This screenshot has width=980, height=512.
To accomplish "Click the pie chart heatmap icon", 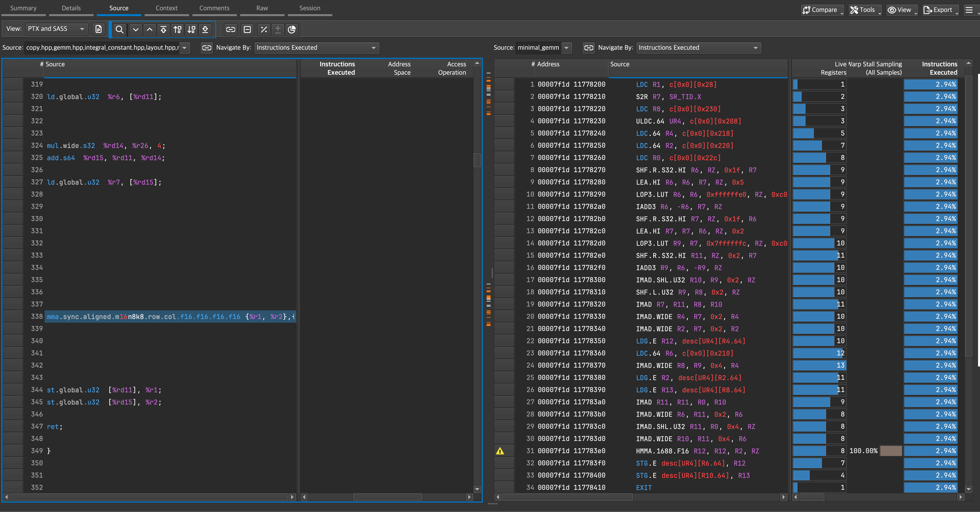I will click(x=292, y=29).
